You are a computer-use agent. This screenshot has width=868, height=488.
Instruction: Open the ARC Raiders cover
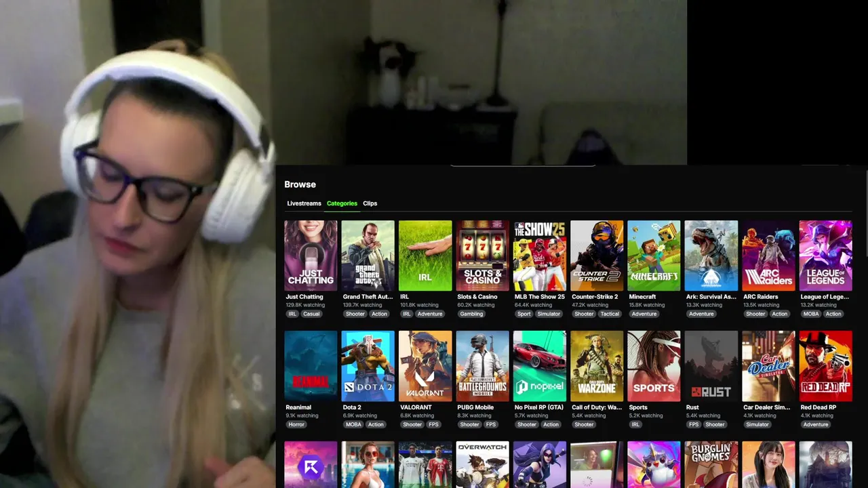[768, 256]
